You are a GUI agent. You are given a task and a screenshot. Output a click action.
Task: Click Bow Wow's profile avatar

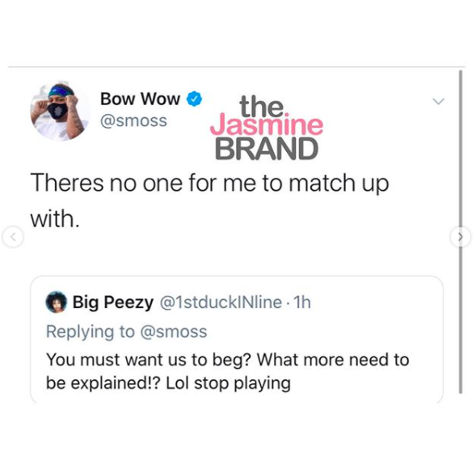click(x=60, y=112)
